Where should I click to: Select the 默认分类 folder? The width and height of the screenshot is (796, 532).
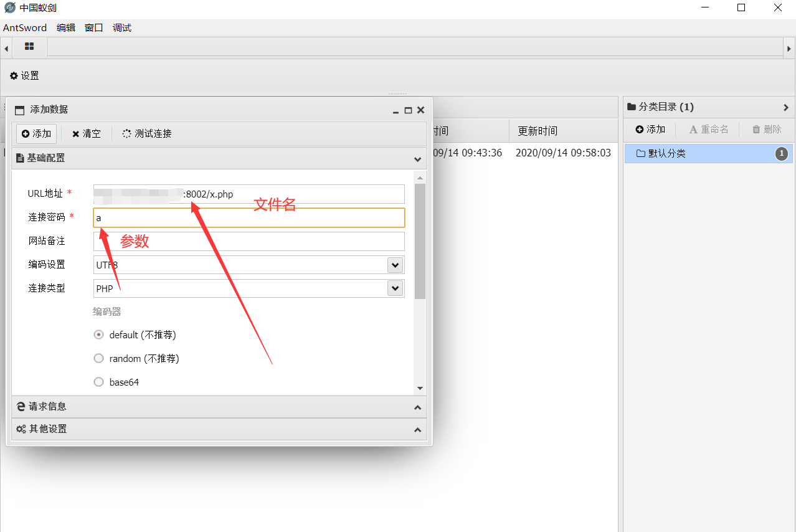pyautogui.click(x=709, y=153)
